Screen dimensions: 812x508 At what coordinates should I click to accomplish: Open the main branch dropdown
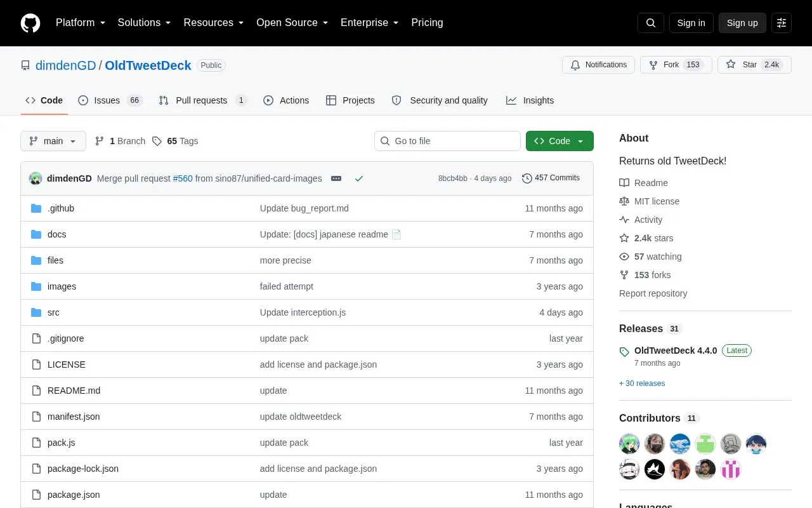click(53, 141)
